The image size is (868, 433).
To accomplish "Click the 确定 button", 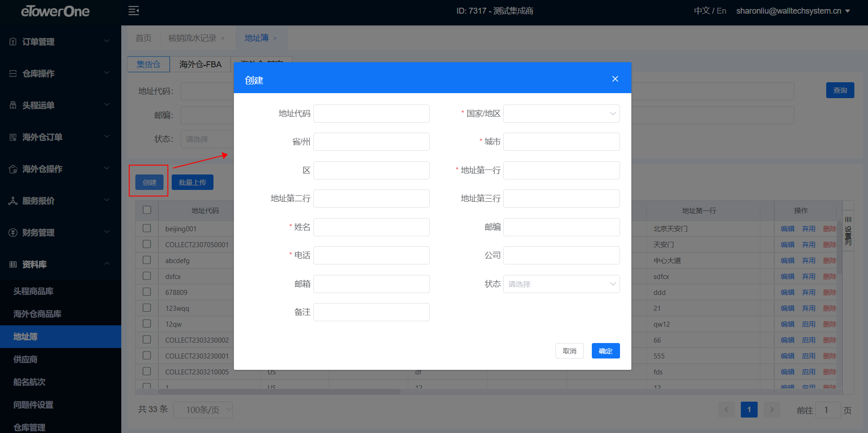I will [605, 351].
